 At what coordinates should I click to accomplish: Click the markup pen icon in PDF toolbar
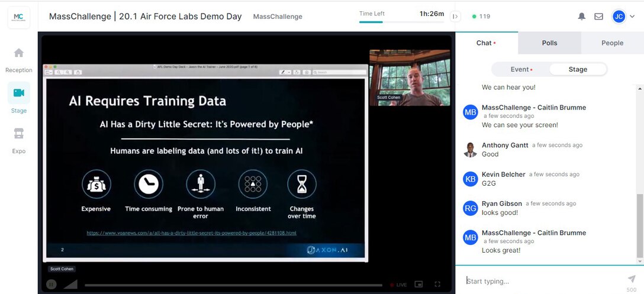tap(283, 72)
